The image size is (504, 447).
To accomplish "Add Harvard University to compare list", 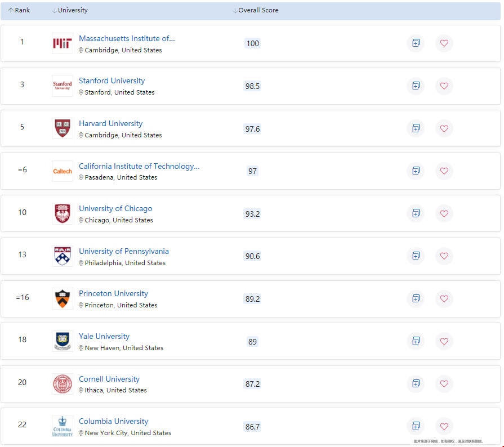I will tap(416, 128).
